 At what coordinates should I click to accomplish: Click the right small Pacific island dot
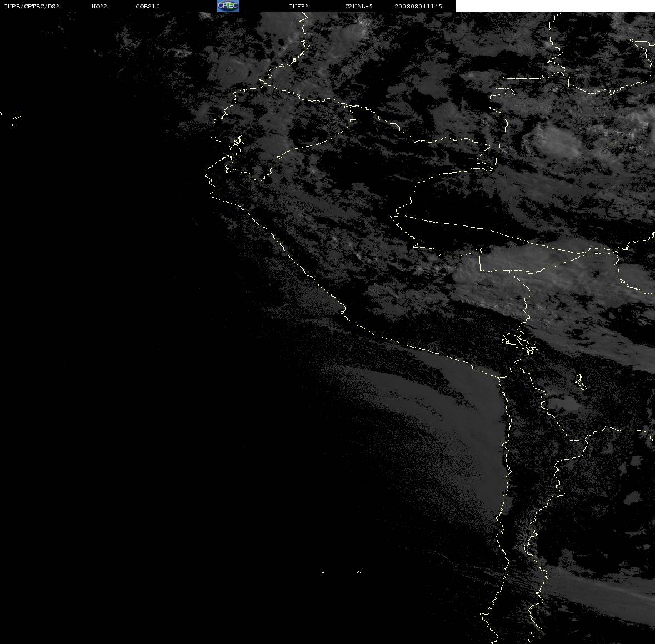coord(359,572)
